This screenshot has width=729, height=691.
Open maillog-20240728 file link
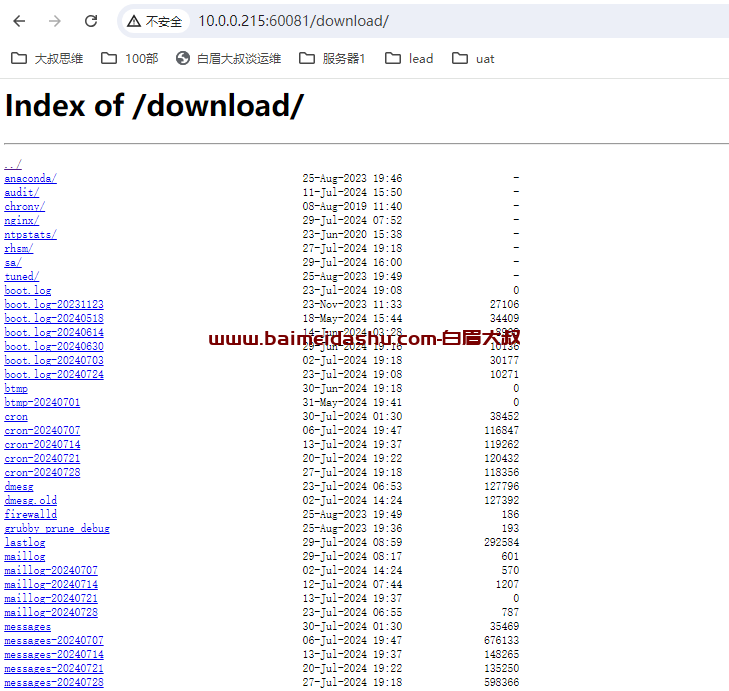click(x=51, y=612)
